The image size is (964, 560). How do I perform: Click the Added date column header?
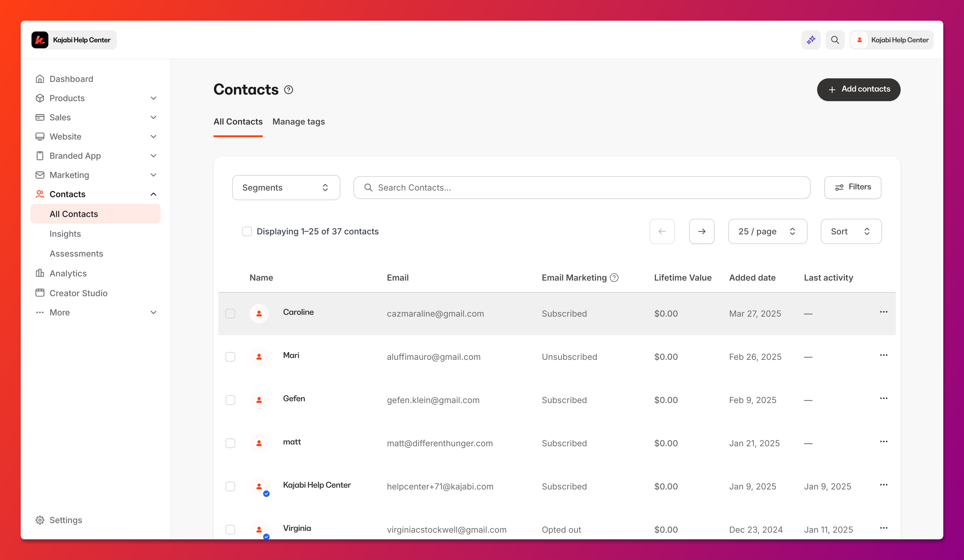pos(752,278)
